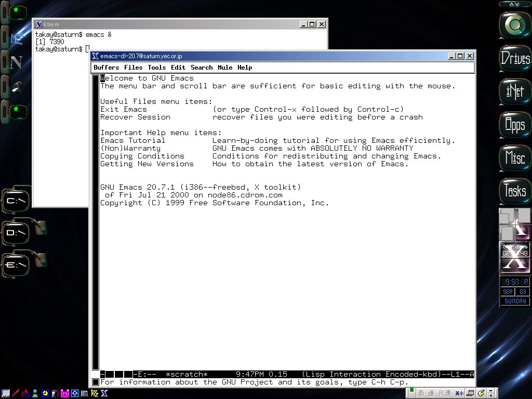Click the Apps button in side dock
This screenshot has height=399, width=532.
515,125
